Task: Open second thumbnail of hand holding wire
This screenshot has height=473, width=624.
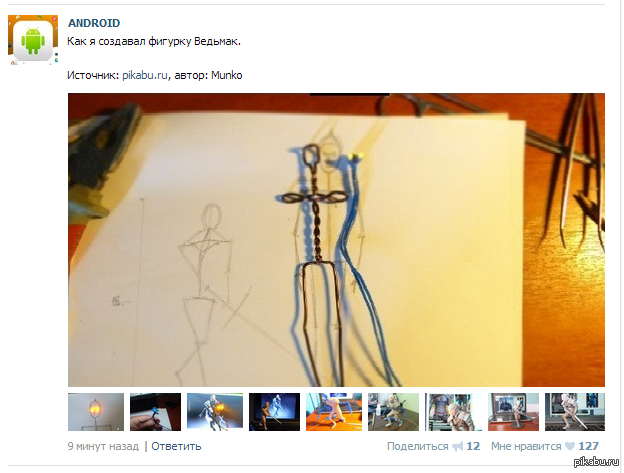Action: [x=156, y=412]
